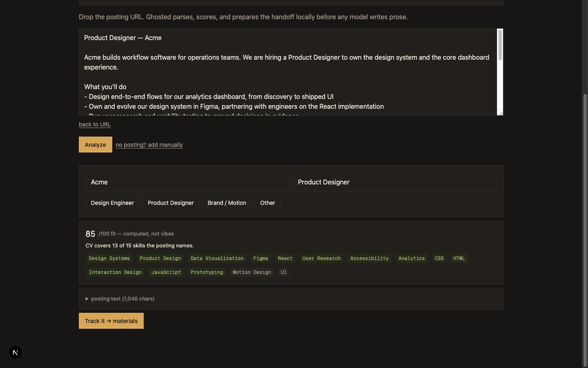Focus the Product Designer title field

tap(394, 182)
